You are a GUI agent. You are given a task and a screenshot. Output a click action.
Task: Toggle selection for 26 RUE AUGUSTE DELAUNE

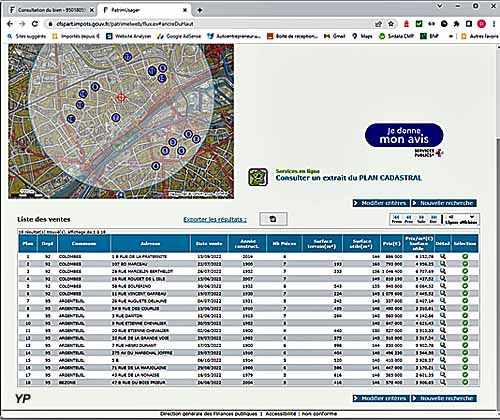click(x=465, y=301)
